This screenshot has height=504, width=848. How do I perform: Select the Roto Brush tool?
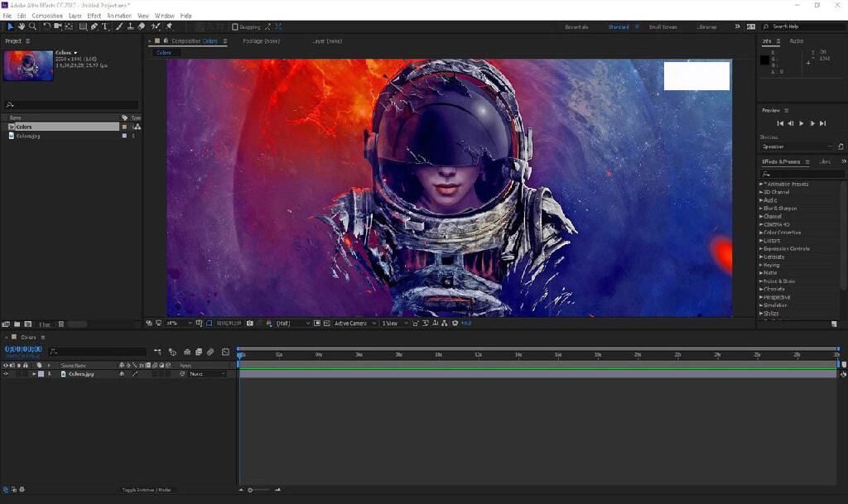(x=156, y=26)
